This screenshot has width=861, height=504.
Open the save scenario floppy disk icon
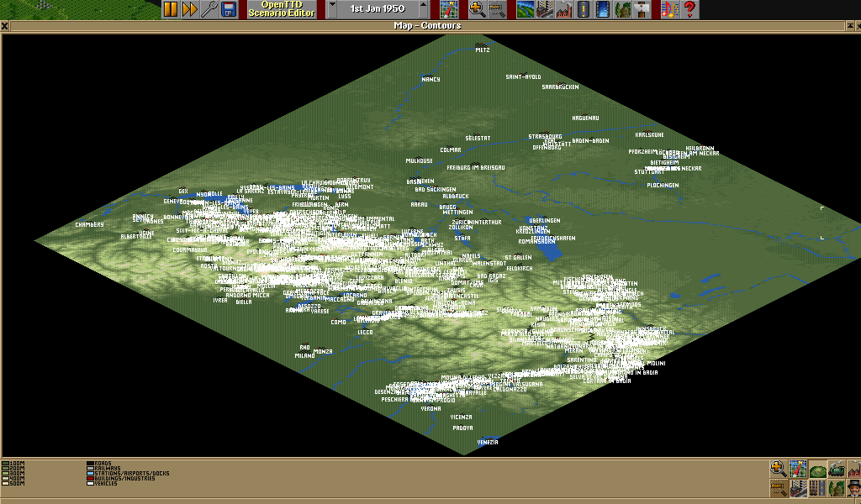point(229,9)
